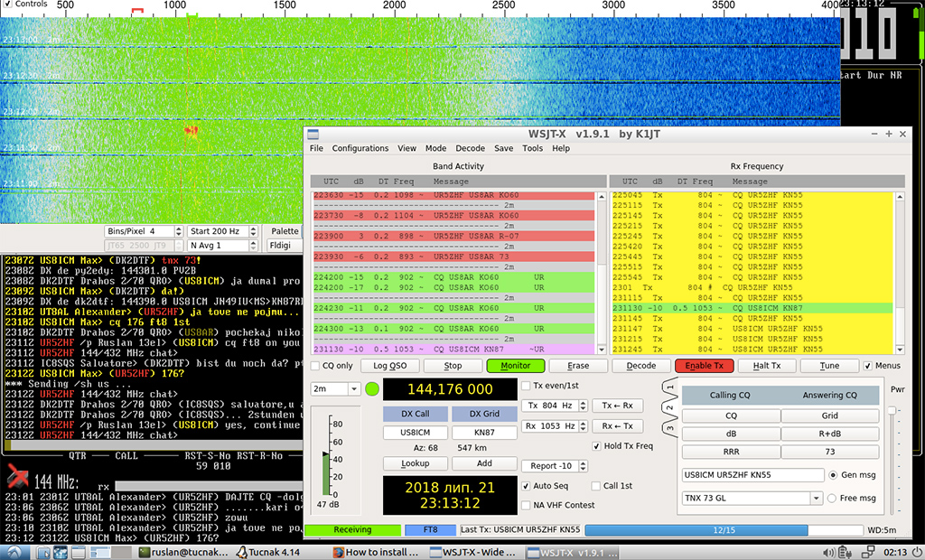Switch to ruslan@tucnak terminal taskbar entry
This screenshot has width=925, height=560.
[x=182, y=553]
